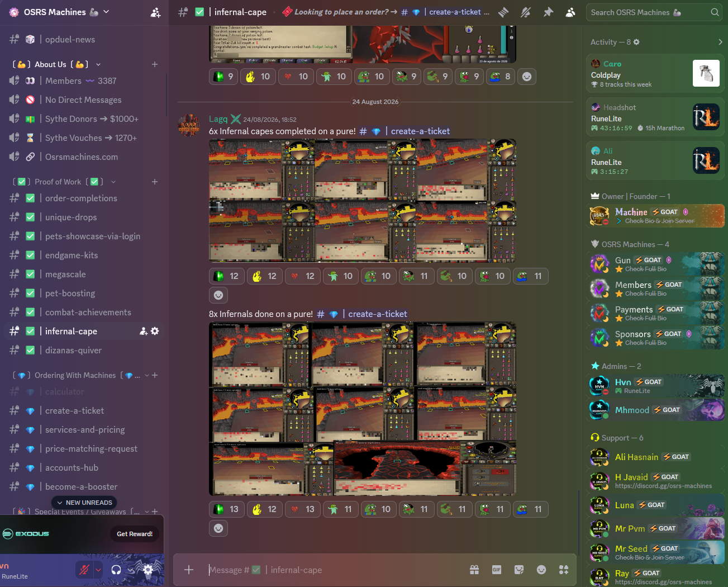
Task: Jump to NEW UNREADS
Action: click(84, 503)
